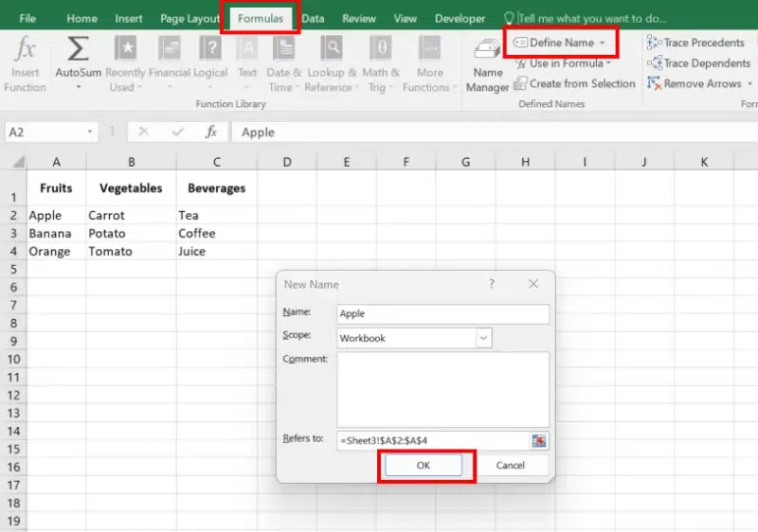Click OK in New Name dialog
Image resolution: width=758 pixels, height=532 pixels.
tap(424, 466)
